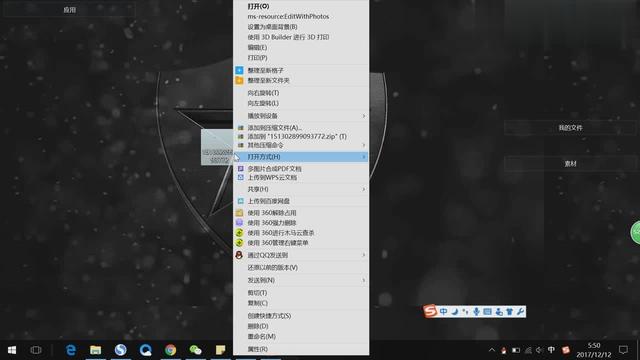Open the QQ browser taskbar icon
640x360 pixels.
pos(145,350)
